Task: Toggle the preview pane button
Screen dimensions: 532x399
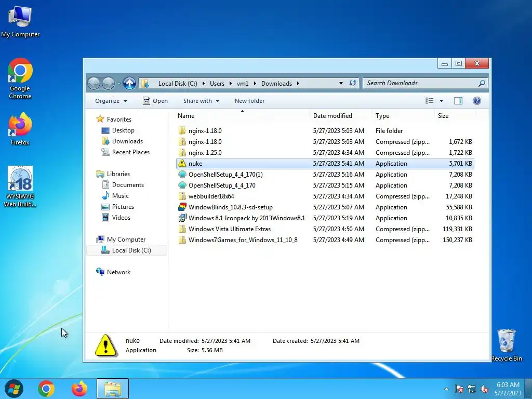Action: click(458, 101)
